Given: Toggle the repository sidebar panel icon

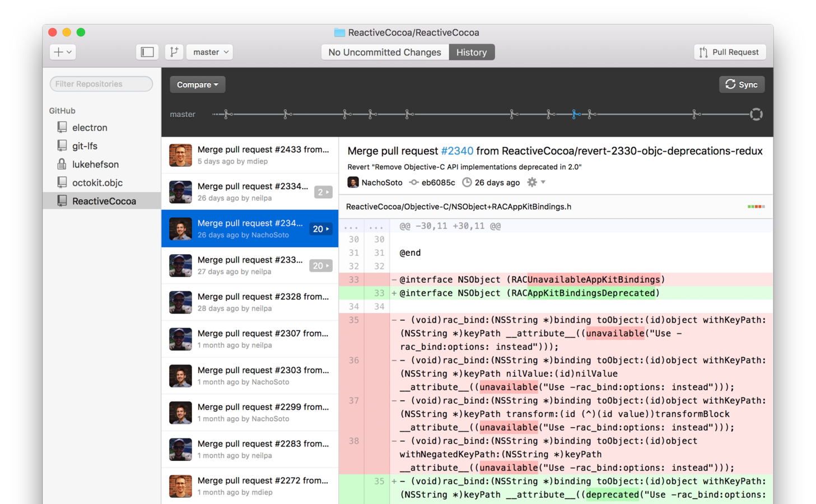Looking at the screenshot, I should pos(147,52).
